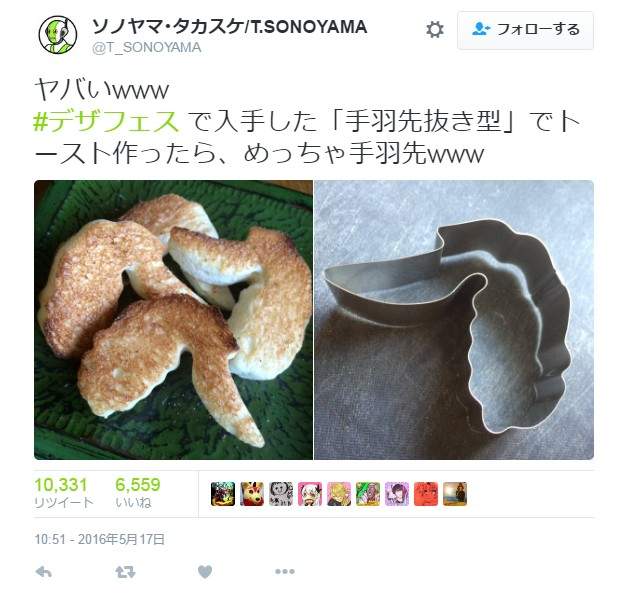Retweet using the retweet arrows icon
Screen dimensions: 627x600
(125, 572)
